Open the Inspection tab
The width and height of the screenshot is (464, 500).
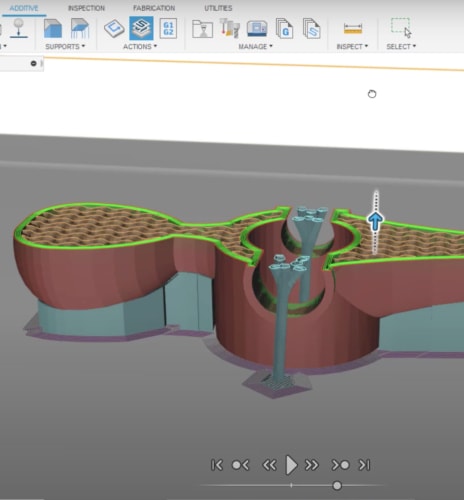click(x=86, y=8)
